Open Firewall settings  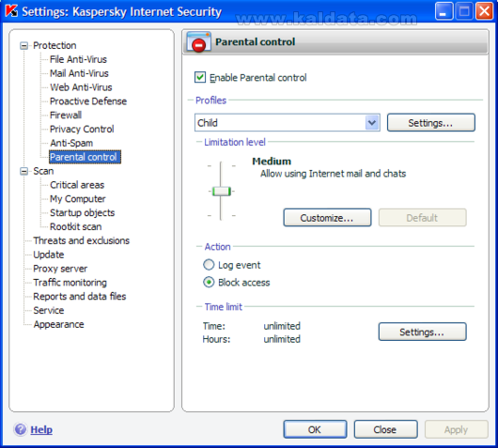66,115
